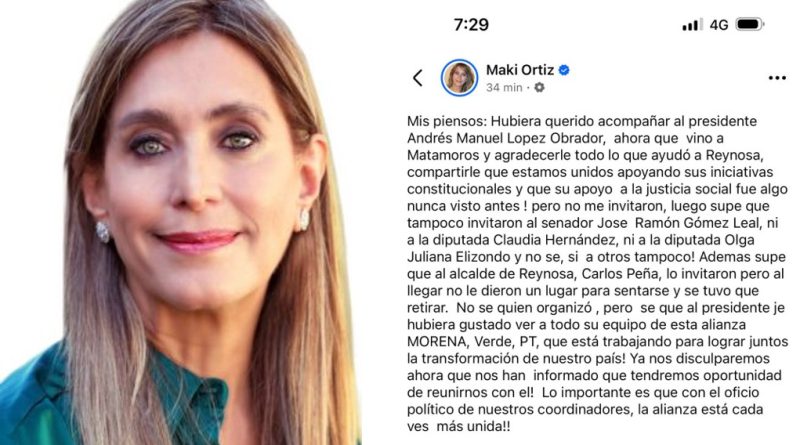The image size is (800, 445).
Task: Tap the cellular signal bars icon
Action: tap(692, 24)
